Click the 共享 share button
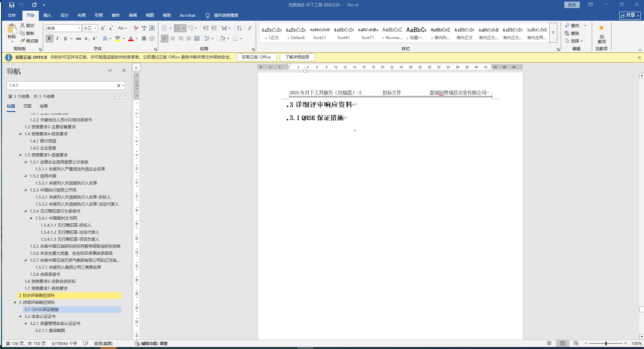Screen dimensions: 644x349 tap(630, 15)
